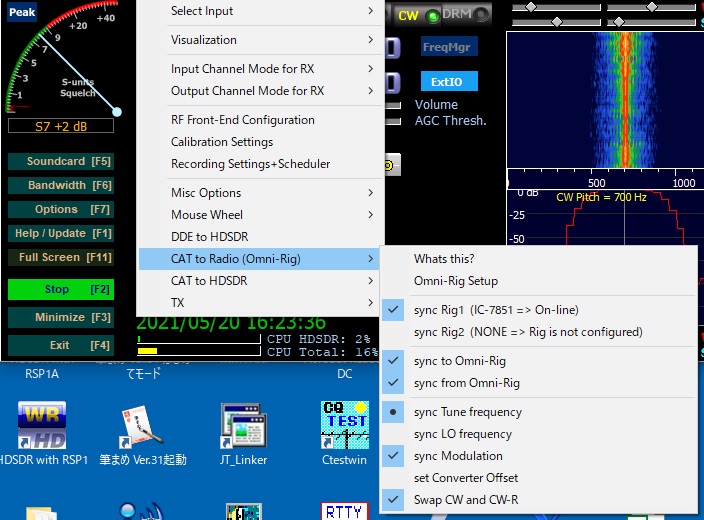Open Recording Settings+Scheduler
Viewport: 704px width, 520px height.
(x=260, y=164)
